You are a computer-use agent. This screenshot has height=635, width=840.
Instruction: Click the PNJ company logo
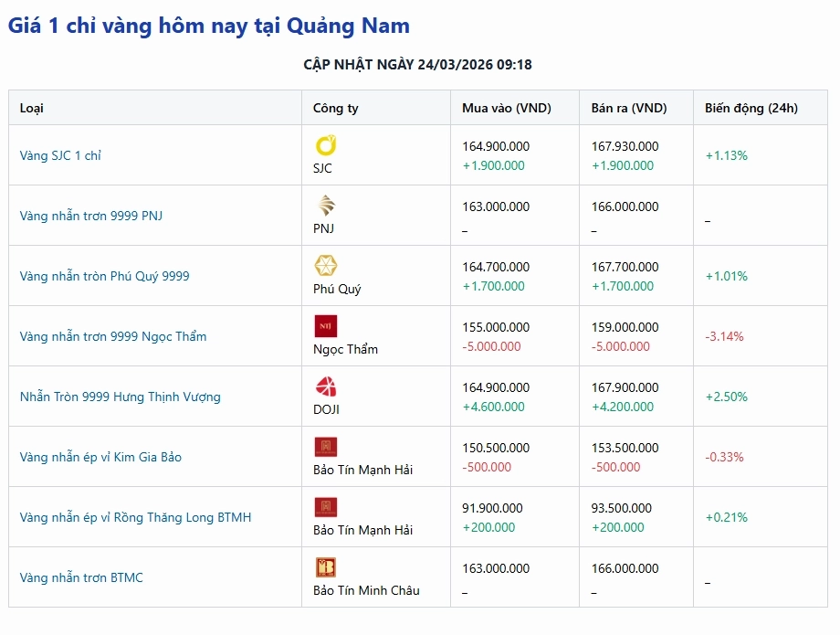pyautogui.click(x=325, y=206)
